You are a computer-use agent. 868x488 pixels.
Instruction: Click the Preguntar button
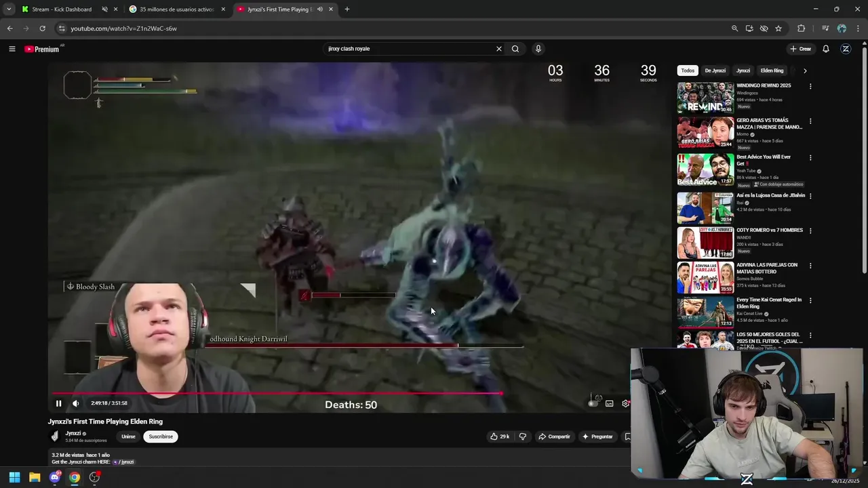(597, 436)
